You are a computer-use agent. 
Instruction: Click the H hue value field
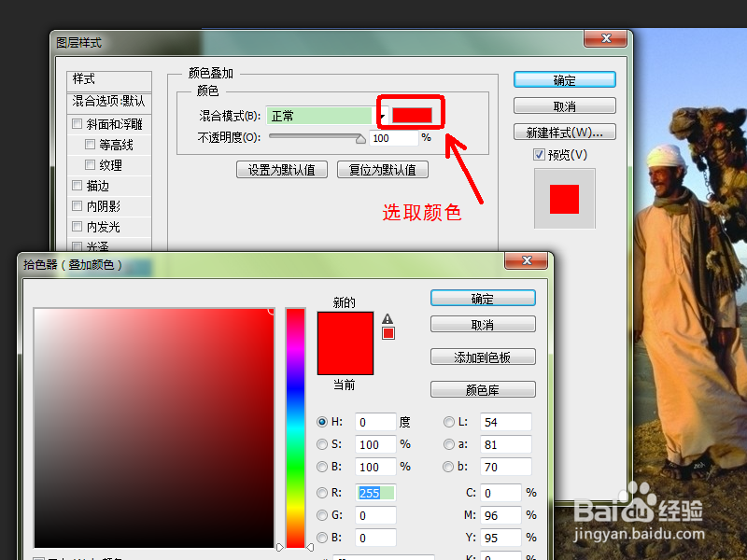tap(375, 422)
